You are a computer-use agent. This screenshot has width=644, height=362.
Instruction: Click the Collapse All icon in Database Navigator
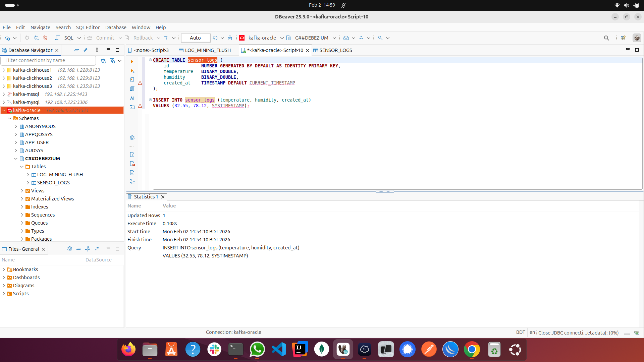tap(76, 50)
